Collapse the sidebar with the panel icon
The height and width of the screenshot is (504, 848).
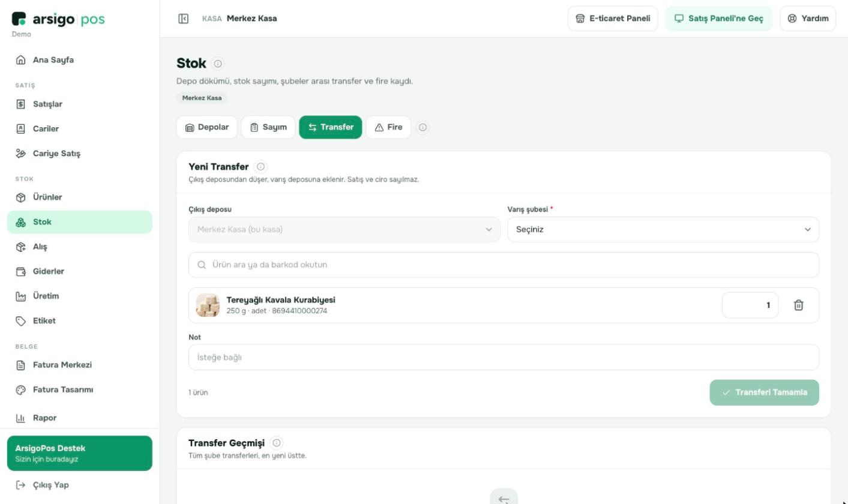(184, 19)
